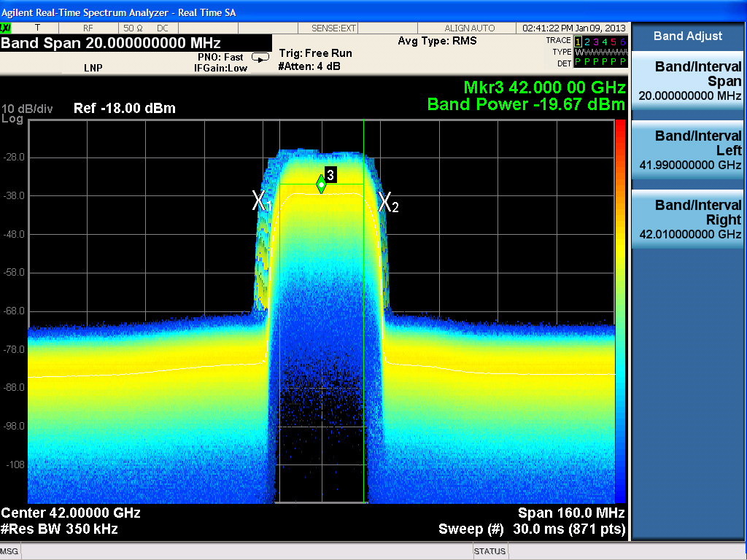Viewport: 747px width, 560px height.
Task: Click marker 3 diamond on the trace
Action: tap(321, 184)
